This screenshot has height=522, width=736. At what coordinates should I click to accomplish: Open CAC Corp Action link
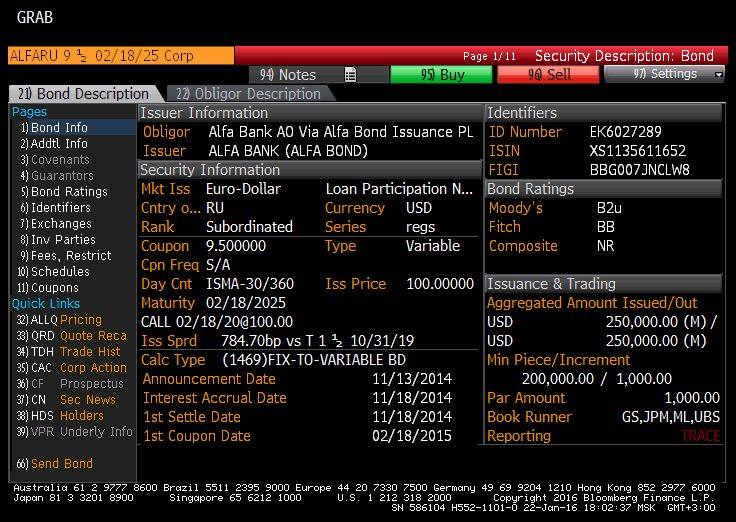(x=71, y=368)
